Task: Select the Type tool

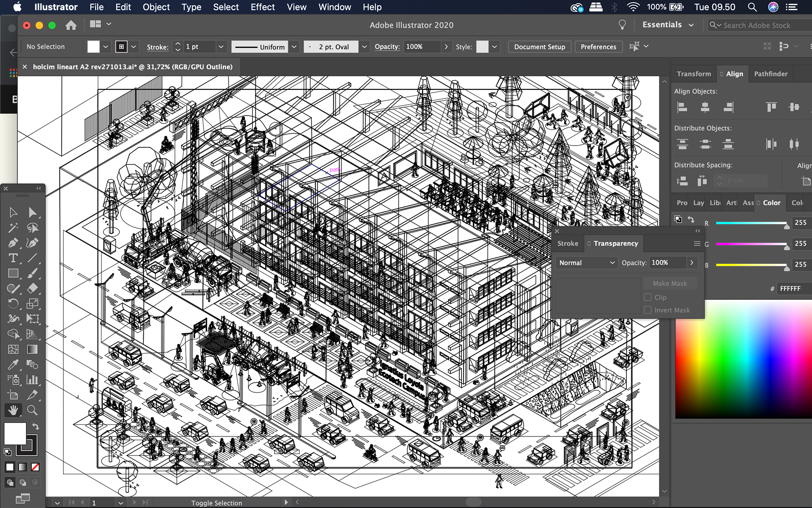Action: (x=13, y=258)
